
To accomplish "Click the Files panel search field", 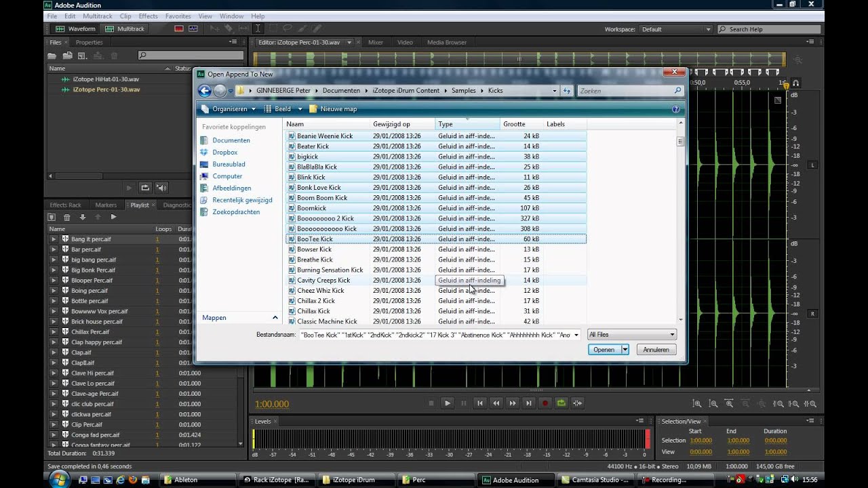I will pos(191,56).
